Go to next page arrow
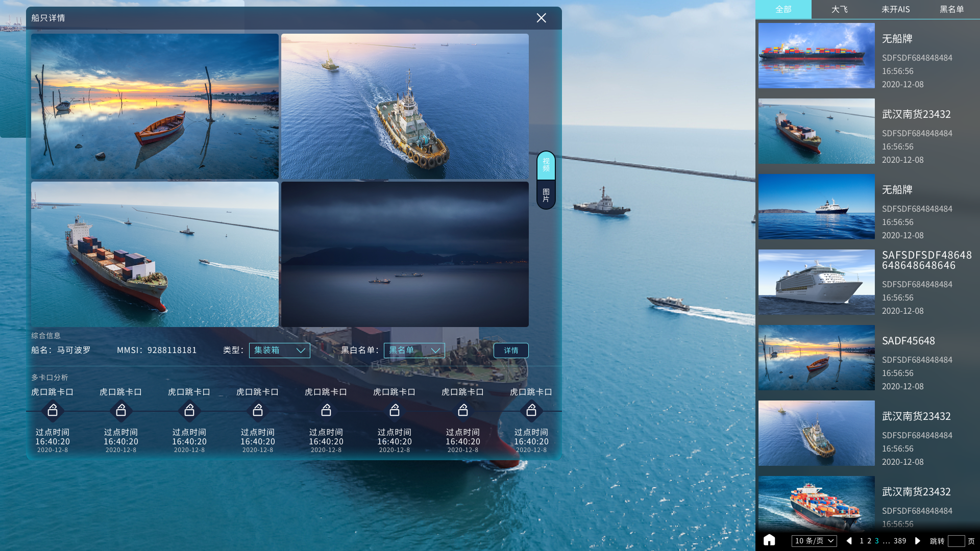The height and width of the screenshot is (551, 980). click(x=917, y=541)
